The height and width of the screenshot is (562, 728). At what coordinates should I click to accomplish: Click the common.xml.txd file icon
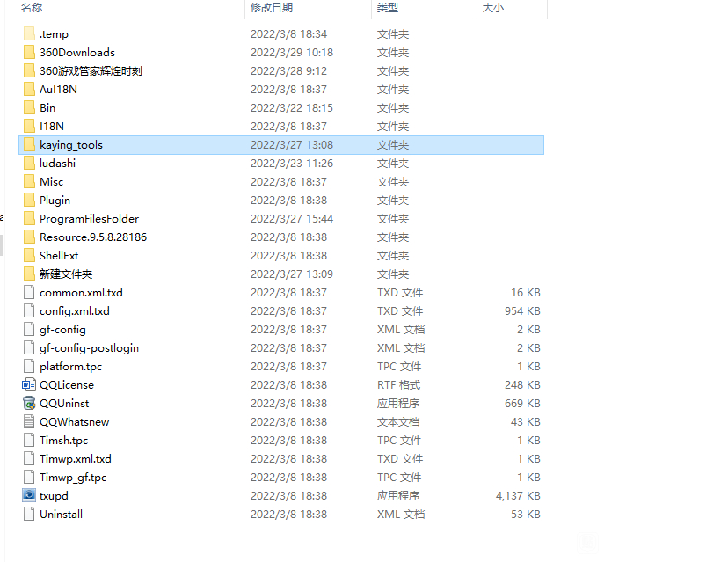pos(29,293)
